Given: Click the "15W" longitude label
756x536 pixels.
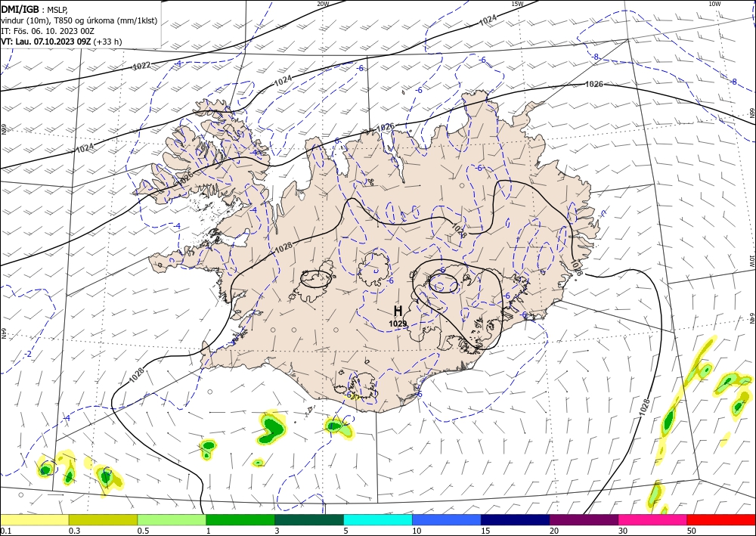Looking at the screenshot, I should click(x=517, y=4).
